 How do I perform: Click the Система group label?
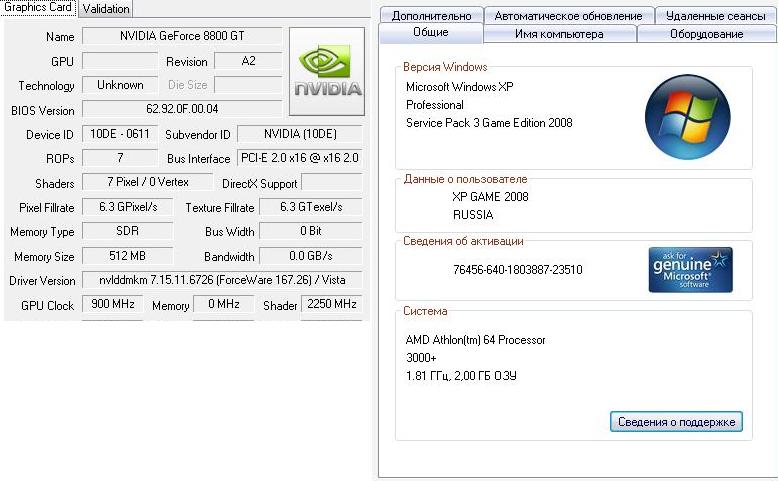425,311
